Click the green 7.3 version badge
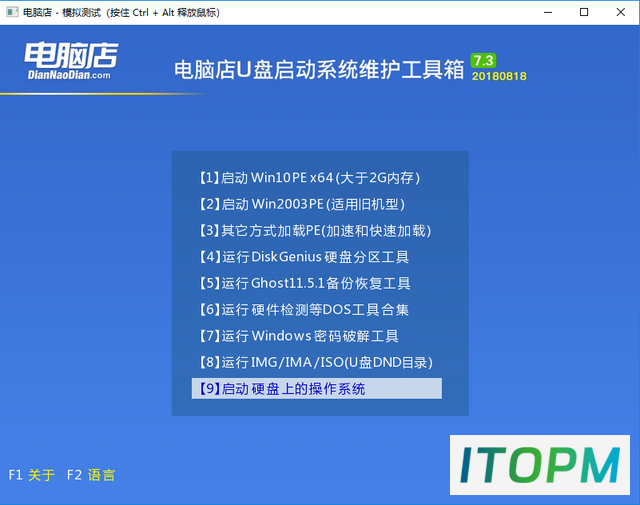The width and height of the screenshot is (640, 505). point(483,60)
